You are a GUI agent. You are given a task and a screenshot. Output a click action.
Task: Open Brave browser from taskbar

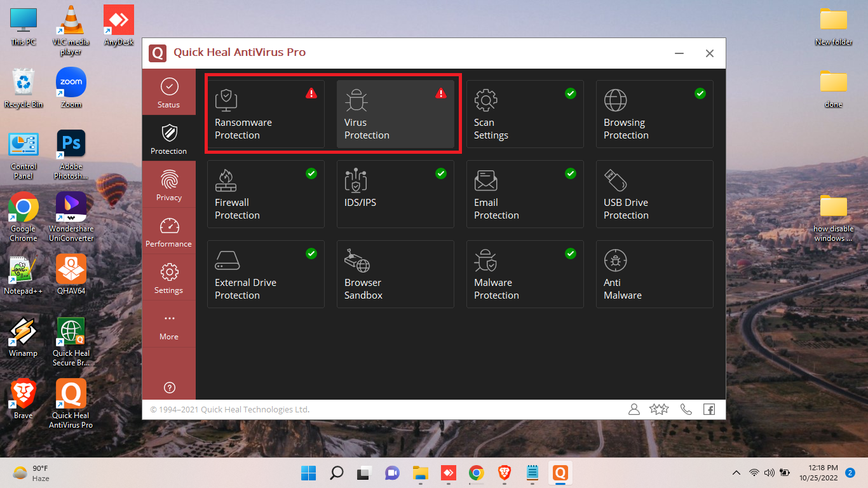tap(504, 473)
